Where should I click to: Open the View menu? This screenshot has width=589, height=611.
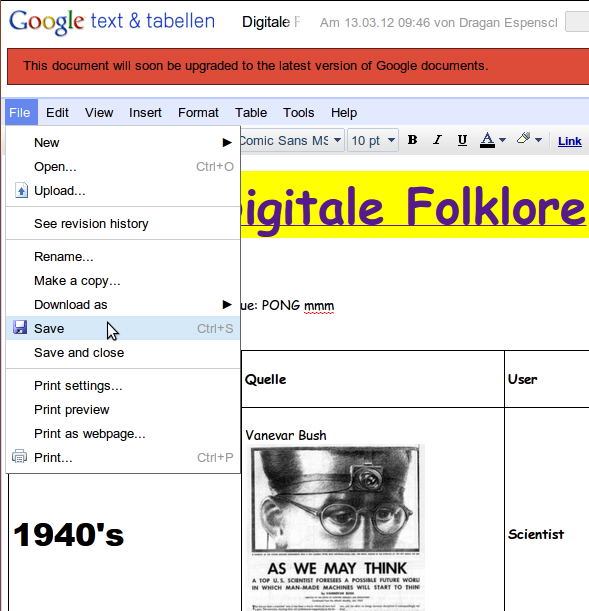tap(99, 113)
